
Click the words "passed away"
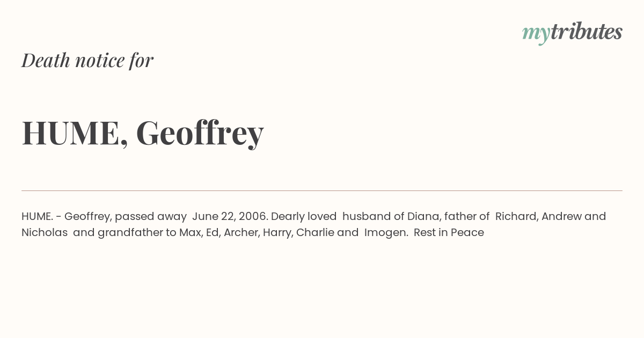(x=151, y=217)
